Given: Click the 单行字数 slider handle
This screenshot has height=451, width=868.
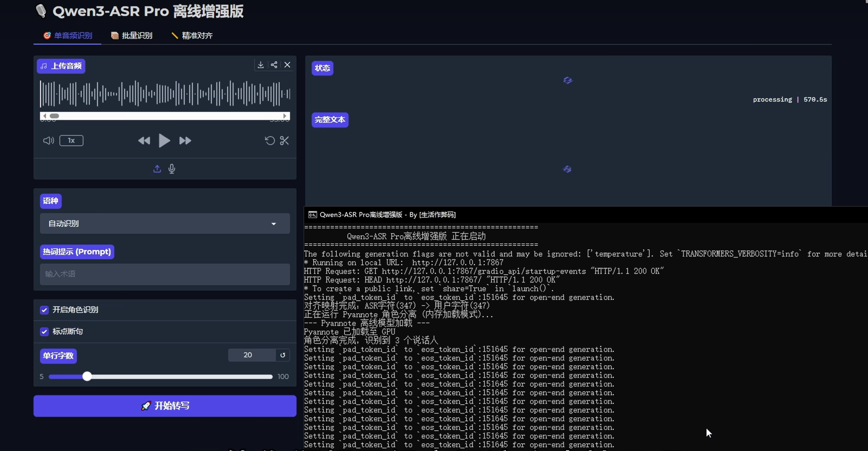Looking at the screenshot, I should pos(87,377).
